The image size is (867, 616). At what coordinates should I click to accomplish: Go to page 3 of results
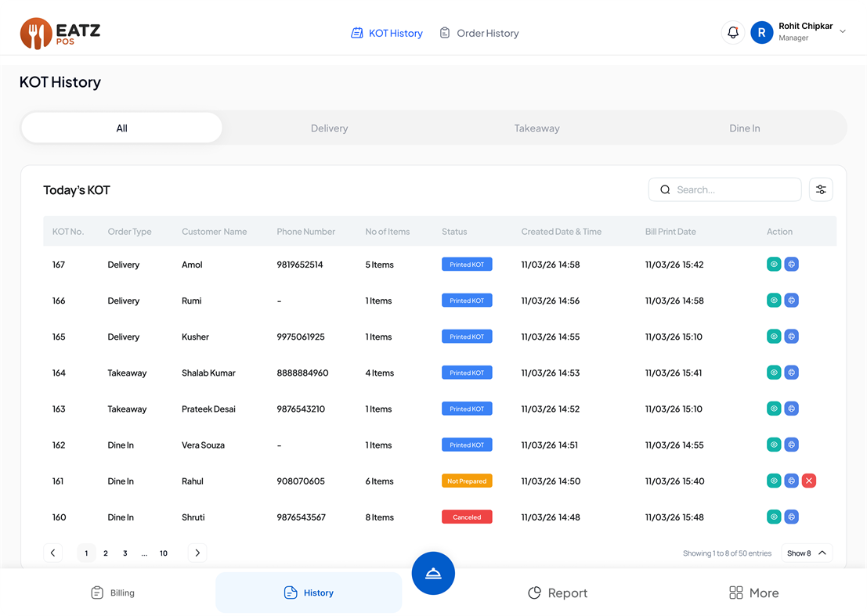click(125, 553)
